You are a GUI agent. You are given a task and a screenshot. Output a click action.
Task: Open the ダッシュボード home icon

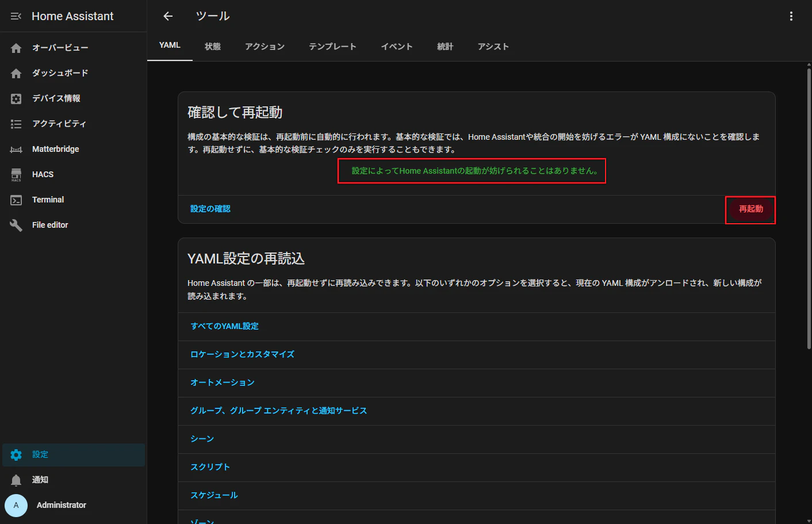click(x=16, y=74)
